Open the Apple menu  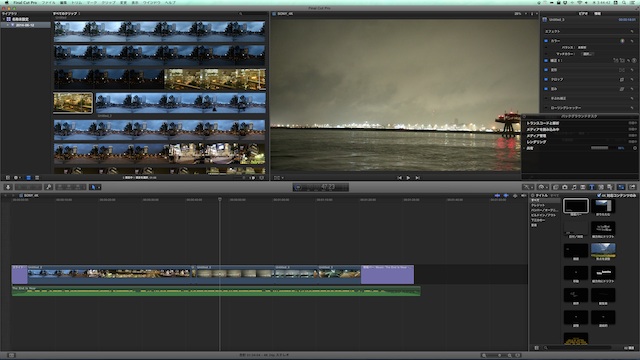[6, 2]
